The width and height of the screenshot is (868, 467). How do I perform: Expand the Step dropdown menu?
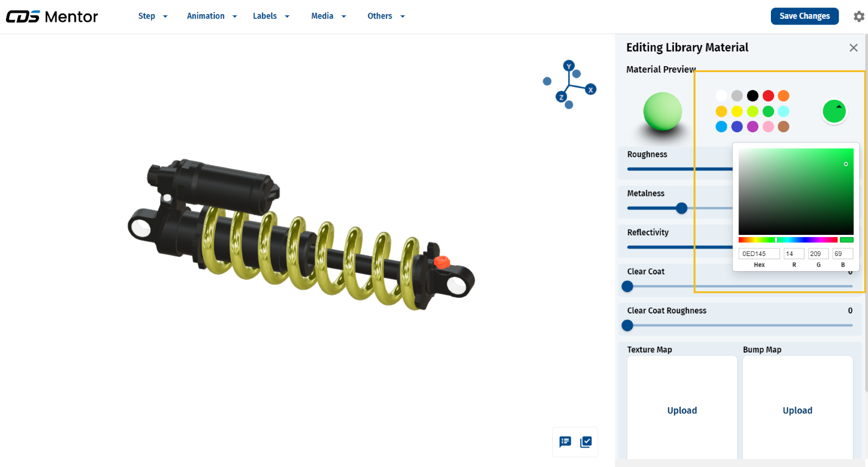(152, 16)
